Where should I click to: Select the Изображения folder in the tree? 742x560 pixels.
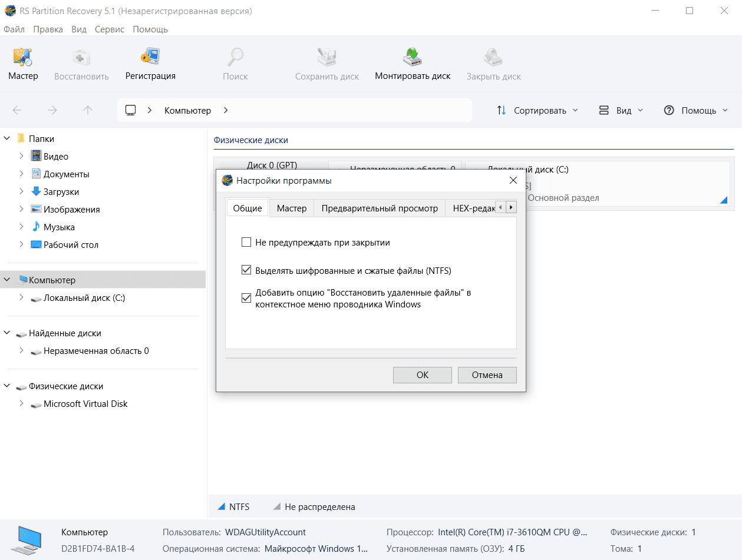point(72,210)
